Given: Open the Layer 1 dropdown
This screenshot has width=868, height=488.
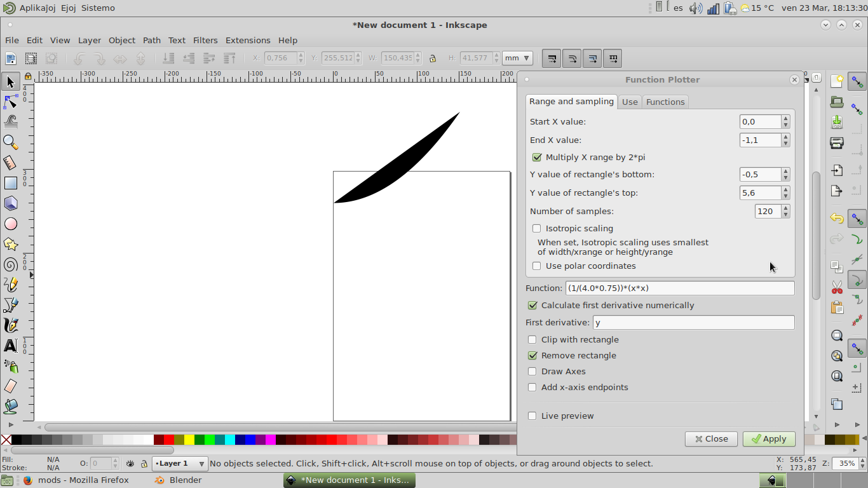Looking at the screenshot, I should click(x=180, y=463).
